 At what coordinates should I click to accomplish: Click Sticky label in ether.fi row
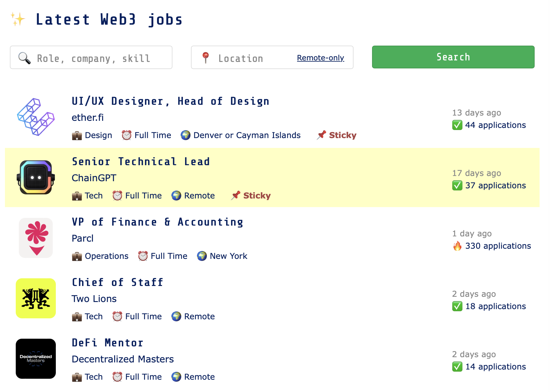pos(343,135)
